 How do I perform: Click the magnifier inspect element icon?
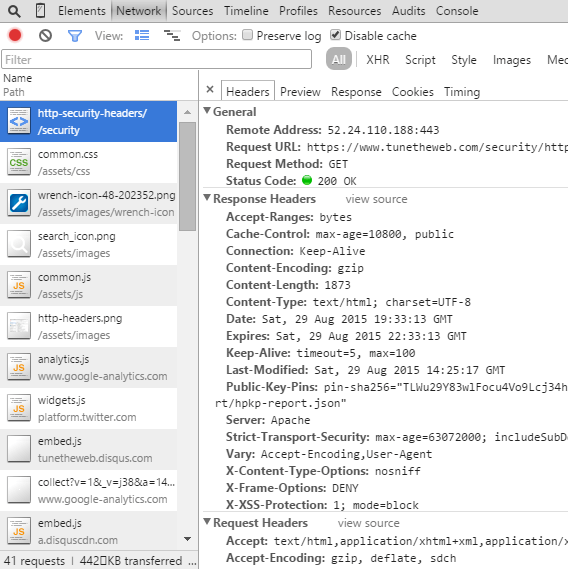14,11
